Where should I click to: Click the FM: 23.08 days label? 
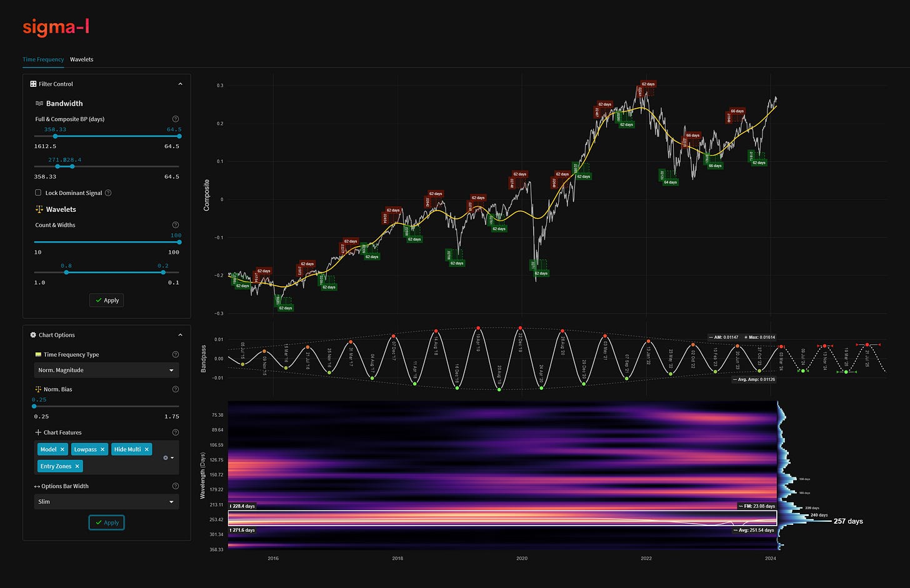757,506
